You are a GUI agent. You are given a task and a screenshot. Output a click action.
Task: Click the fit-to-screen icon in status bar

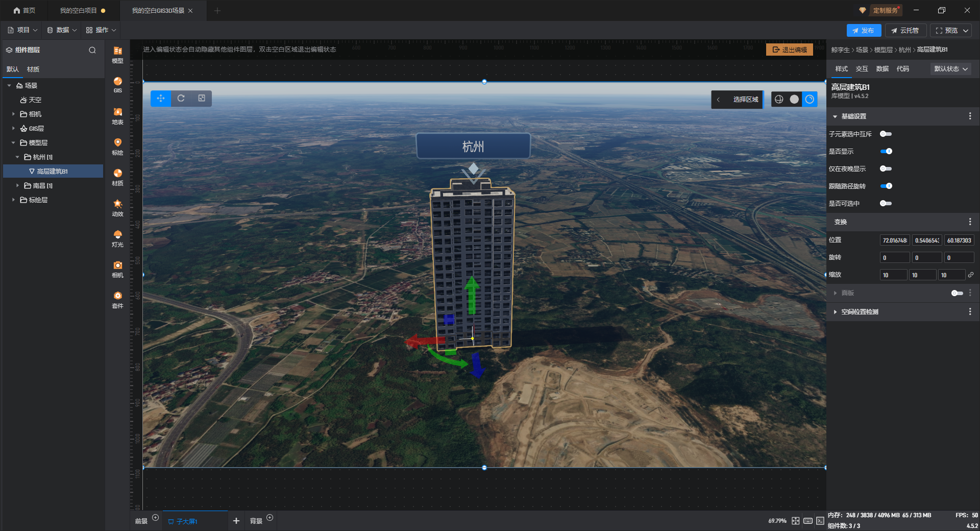tap(796, 521)
